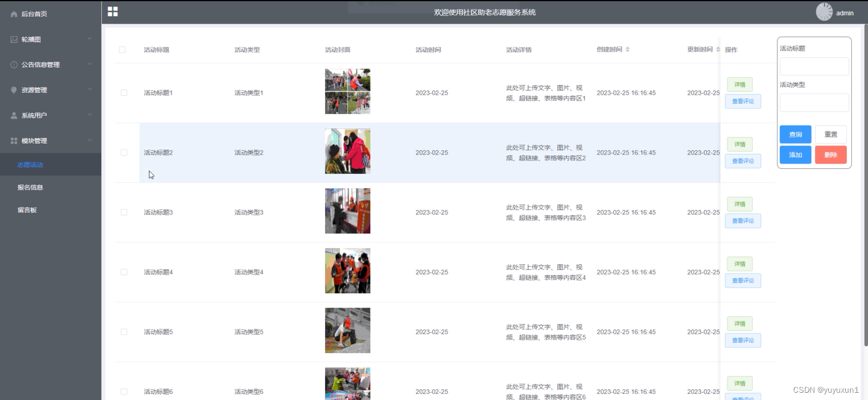The height and width of the screenshot is (400, 868).
Task: Check the row checkbox for 活动标题6
Action: (124, 392)
